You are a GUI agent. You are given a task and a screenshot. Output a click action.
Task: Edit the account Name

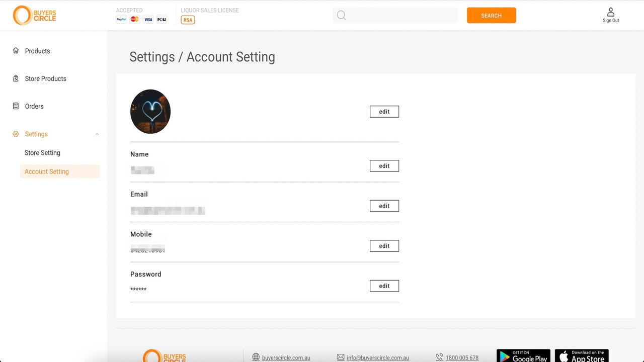click(x=384, y=166)
